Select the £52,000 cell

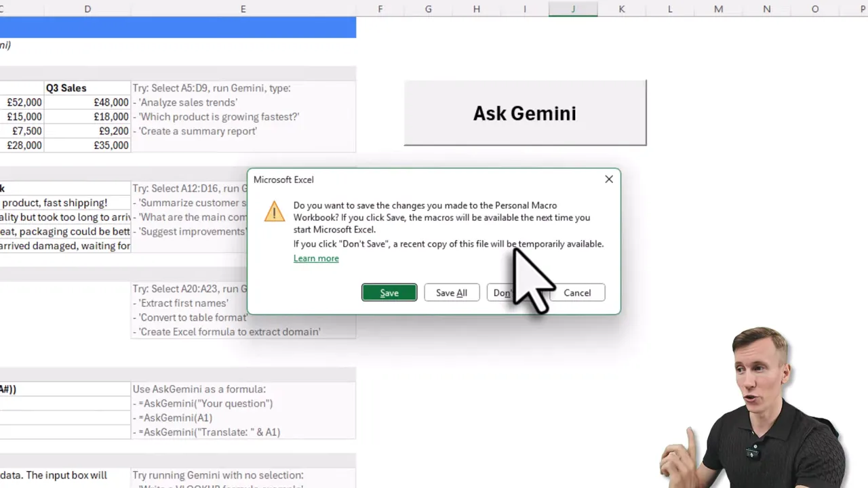[22, 102]
